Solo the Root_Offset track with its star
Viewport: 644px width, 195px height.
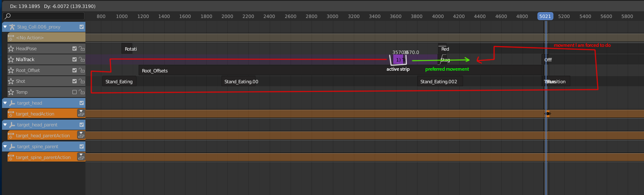(11, 70)
